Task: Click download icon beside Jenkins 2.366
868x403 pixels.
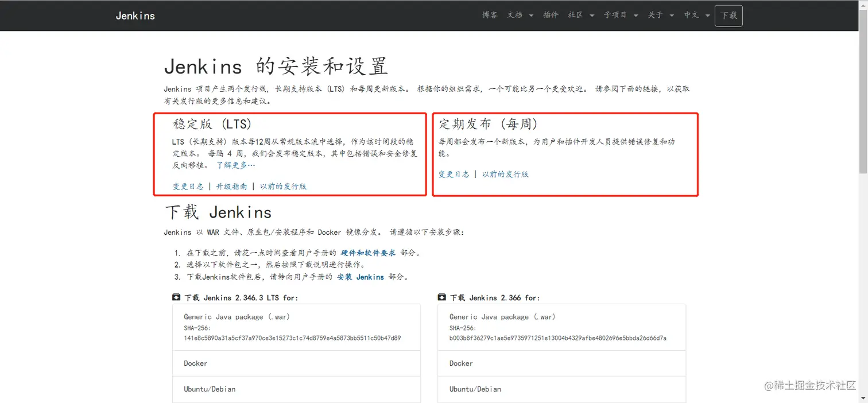Action: (x=442, y=297)
